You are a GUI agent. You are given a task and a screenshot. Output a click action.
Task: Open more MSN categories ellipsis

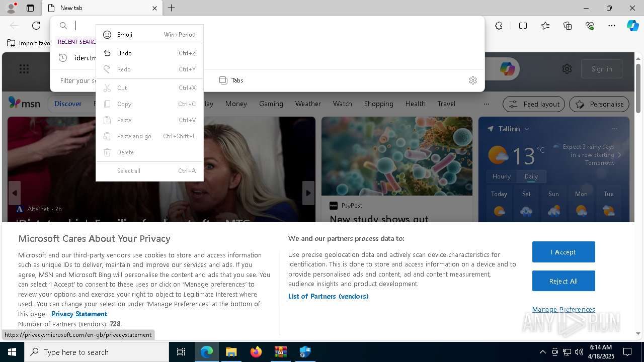pos(486,104)
